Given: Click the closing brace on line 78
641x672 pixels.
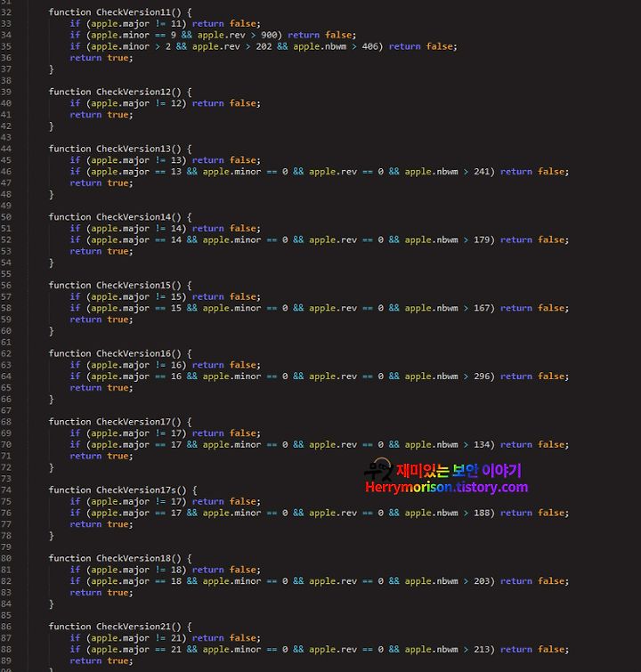Looking at the screenshot, I should 52,536.
